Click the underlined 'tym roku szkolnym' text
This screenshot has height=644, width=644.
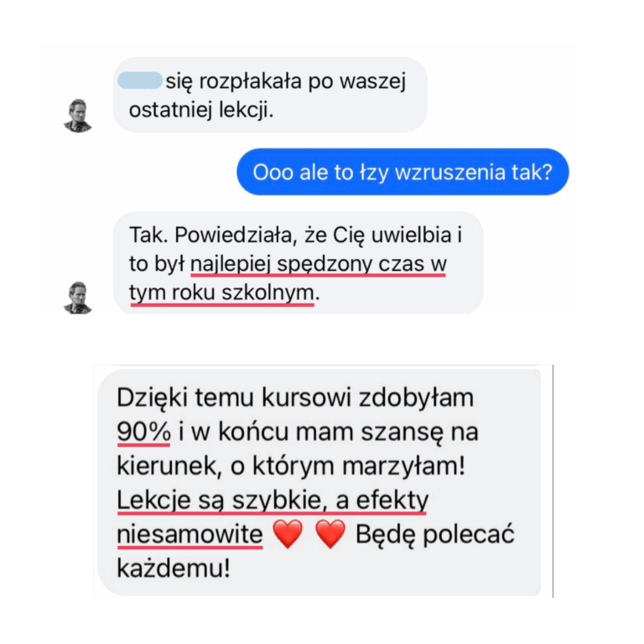(222, 293)
